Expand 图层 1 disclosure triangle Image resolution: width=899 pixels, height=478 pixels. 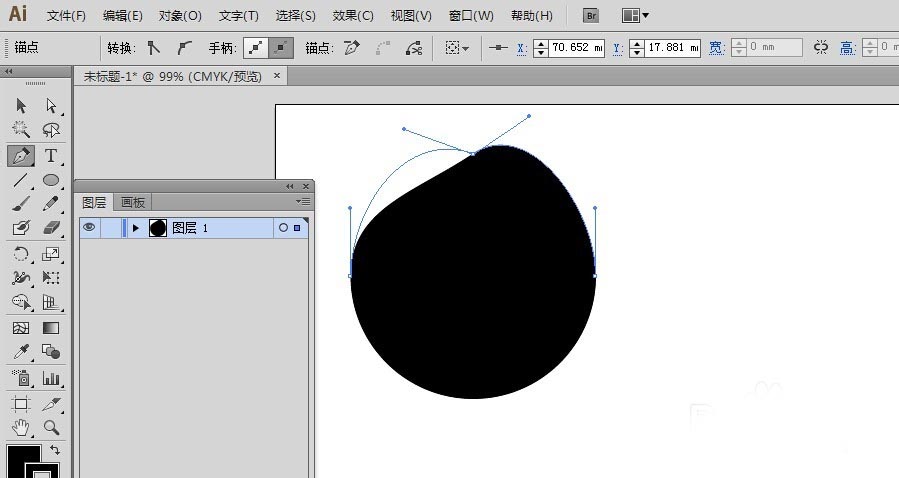[x=136, y=228]
